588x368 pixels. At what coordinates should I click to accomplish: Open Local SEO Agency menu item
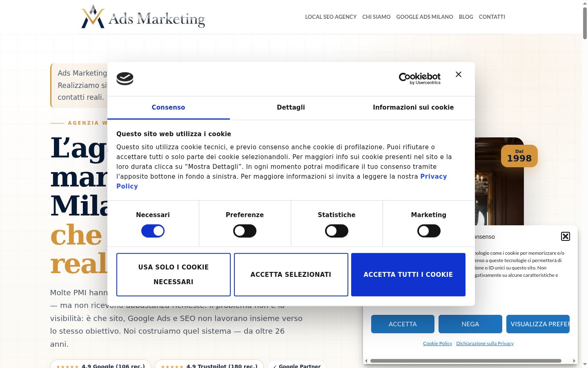point(331,17)
